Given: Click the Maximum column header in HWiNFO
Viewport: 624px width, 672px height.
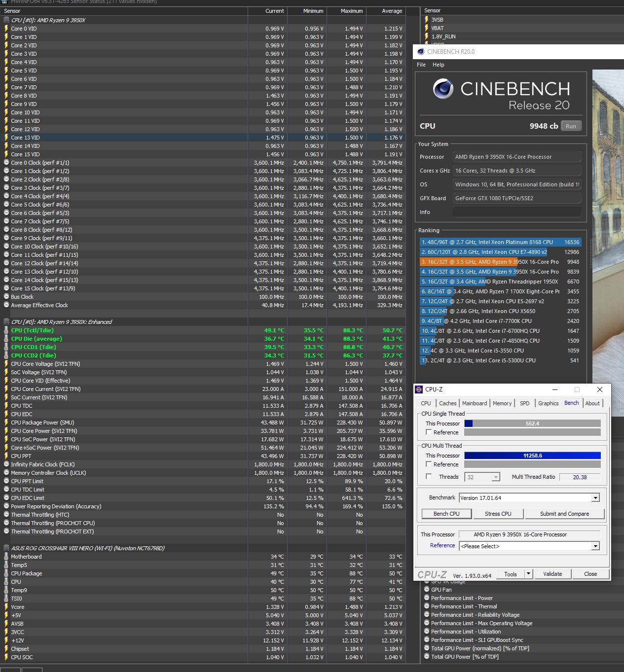Looking at the screenshot, I should pos(346,11).
